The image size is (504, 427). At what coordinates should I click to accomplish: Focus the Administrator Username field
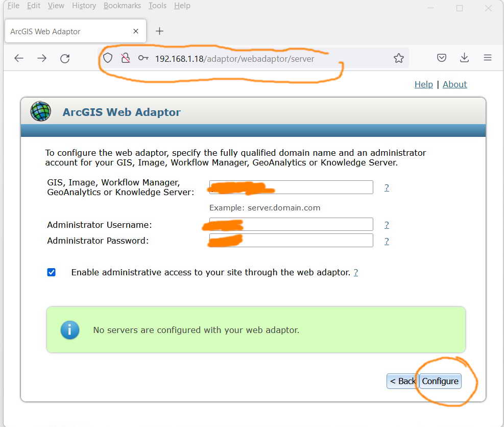click(x=291, y=224)
